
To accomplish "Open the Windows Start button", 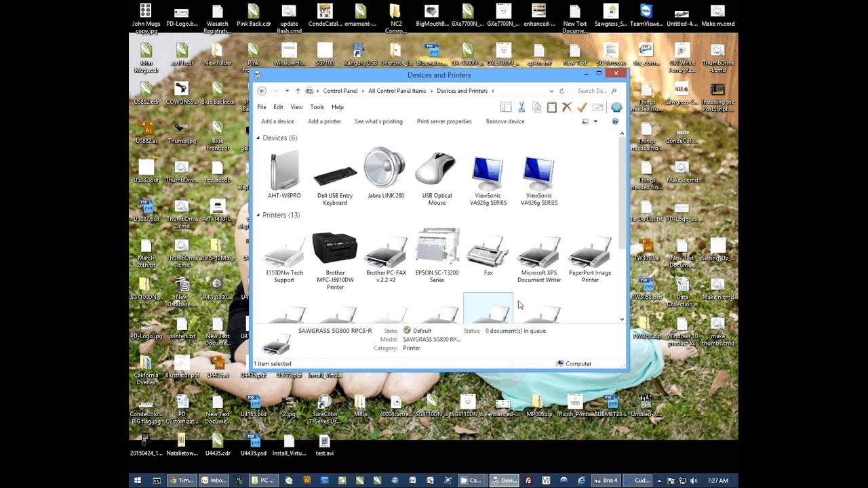I will point(138,481).
